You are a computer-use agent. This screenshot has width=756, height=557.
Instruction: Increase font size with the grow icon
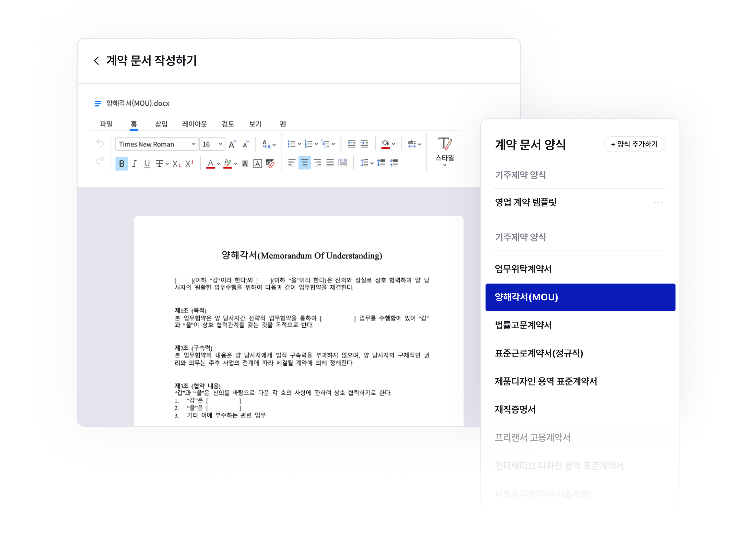pos(232,144)
